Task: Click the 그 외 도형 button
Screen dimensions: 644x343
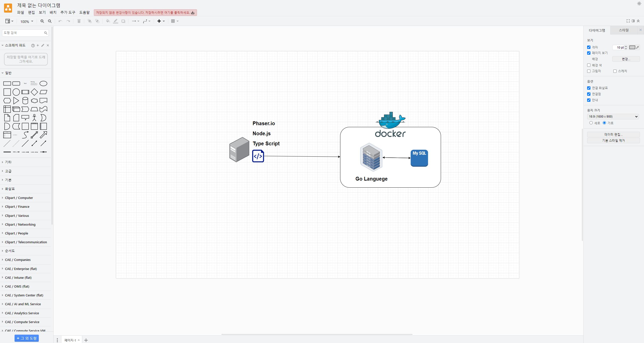Action: pos(27,338)
